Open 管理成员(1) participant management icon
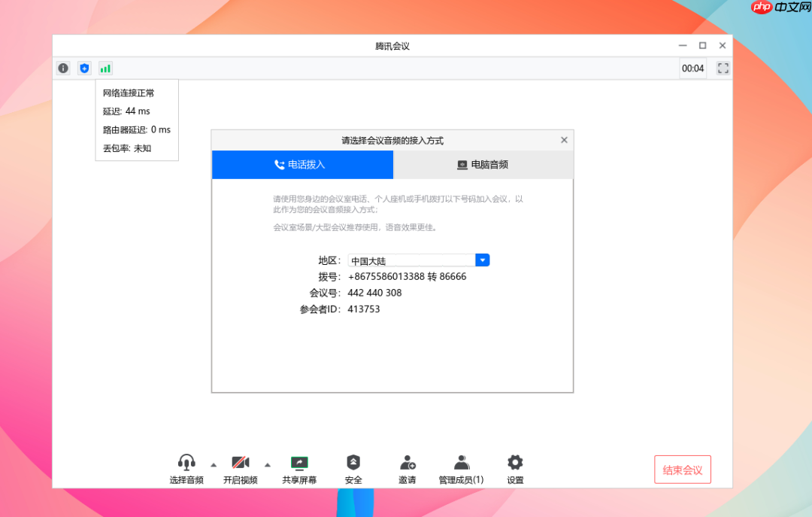Viewport: 812px width, 517px height. (461, 462)
